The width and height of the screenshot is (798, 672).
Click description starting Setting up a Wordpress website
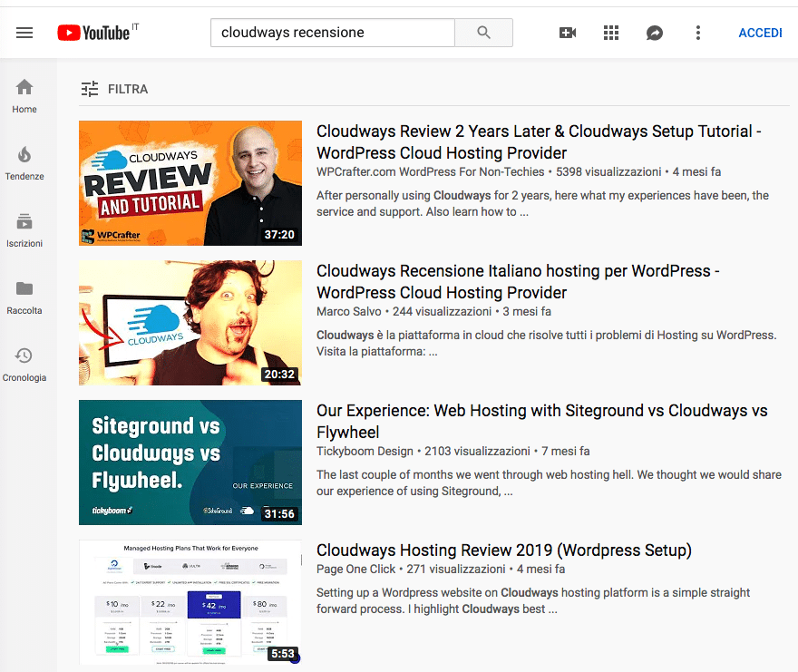(x=533, y=600)
